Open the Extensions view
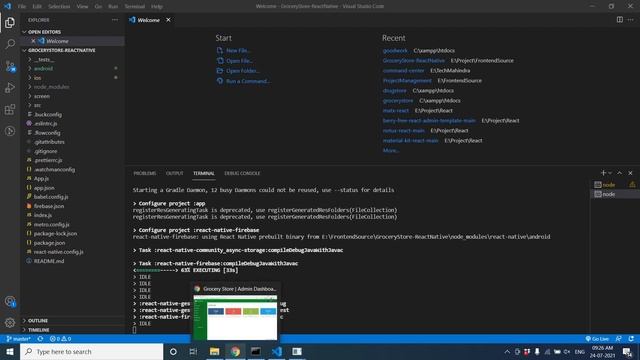Image resolution: width=640 pixels, height=360 pixels. click(10, 109)
